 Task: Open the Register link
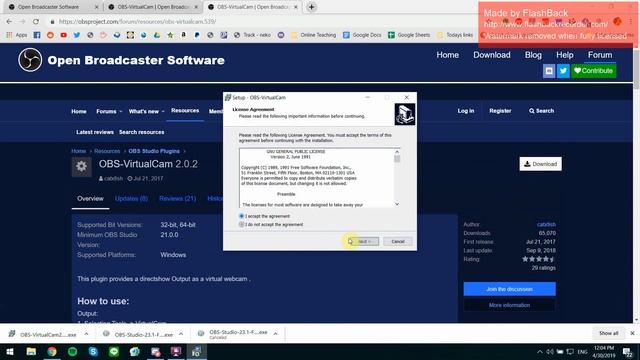click(x=500, y=111)
